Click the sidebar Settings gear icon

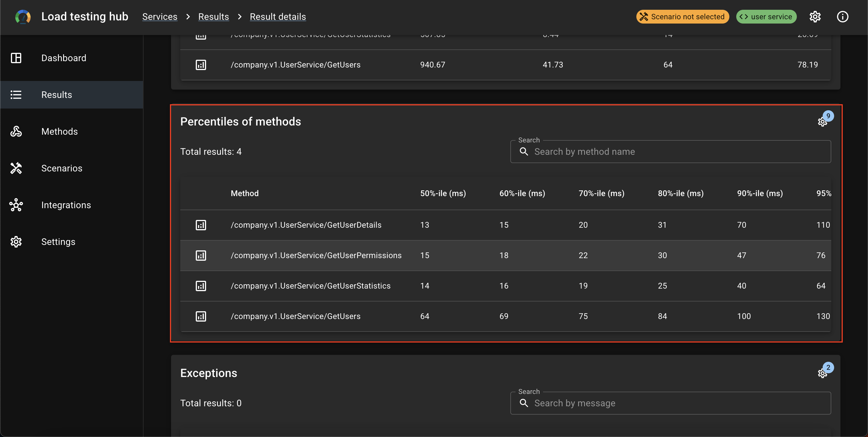(x=16, y=241)
